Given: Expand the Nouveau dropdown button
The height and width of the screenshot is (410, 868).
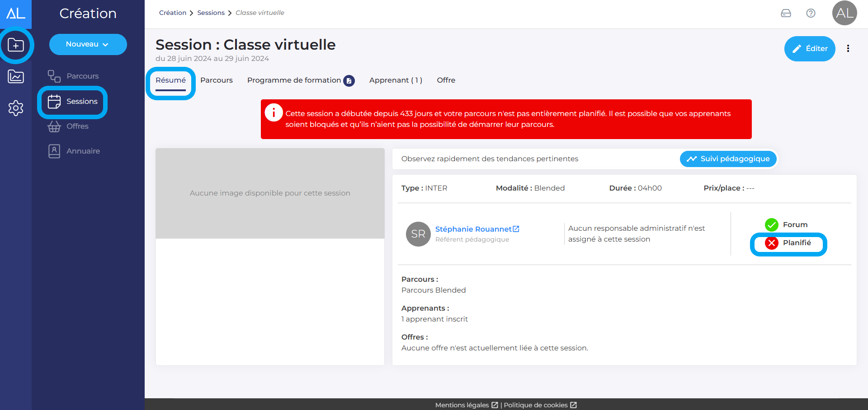Looking at the screenshot, I should [x=88, y=44].
